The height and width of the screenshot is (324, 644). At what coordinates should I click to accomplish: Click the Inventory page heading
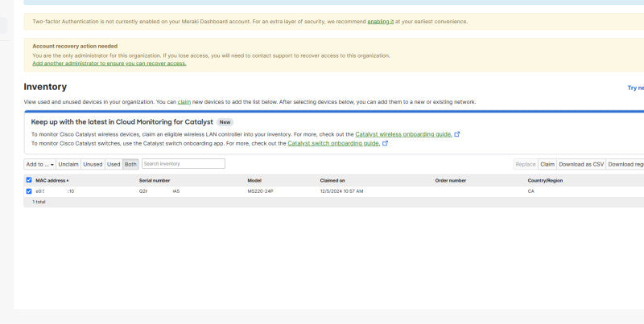[45, 87]
